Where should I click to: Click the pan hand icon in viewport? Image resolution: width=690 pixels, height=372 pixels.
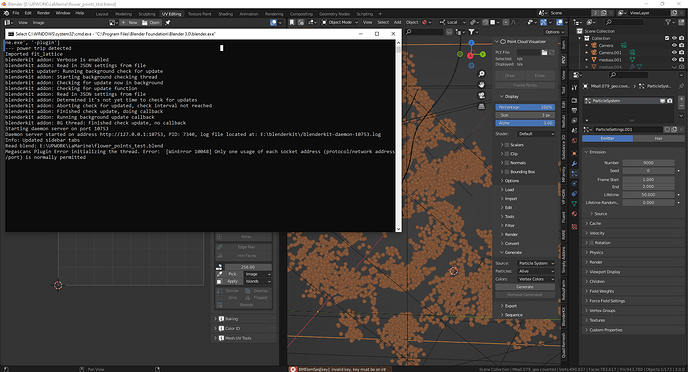coord(481,85)
